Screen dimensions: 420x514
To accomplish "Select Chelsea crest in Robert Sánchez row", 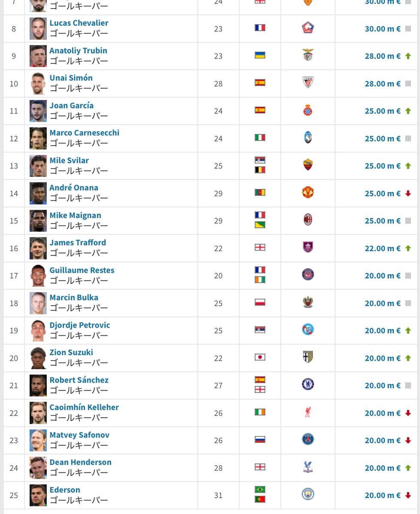I will [308, 385].
